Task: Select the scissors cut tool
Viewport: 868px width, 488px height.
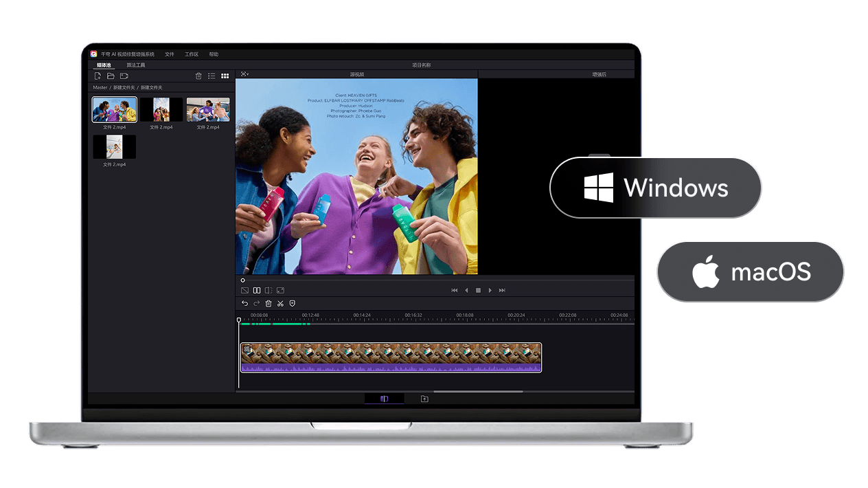Action: 280,304
